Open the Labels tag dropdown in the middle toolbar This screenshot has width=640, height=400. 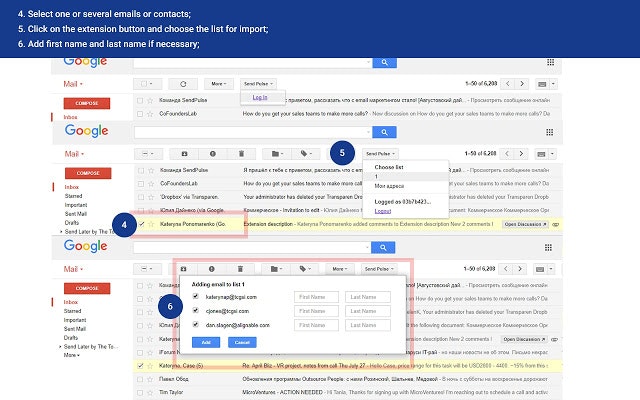(x=306, y=154)
